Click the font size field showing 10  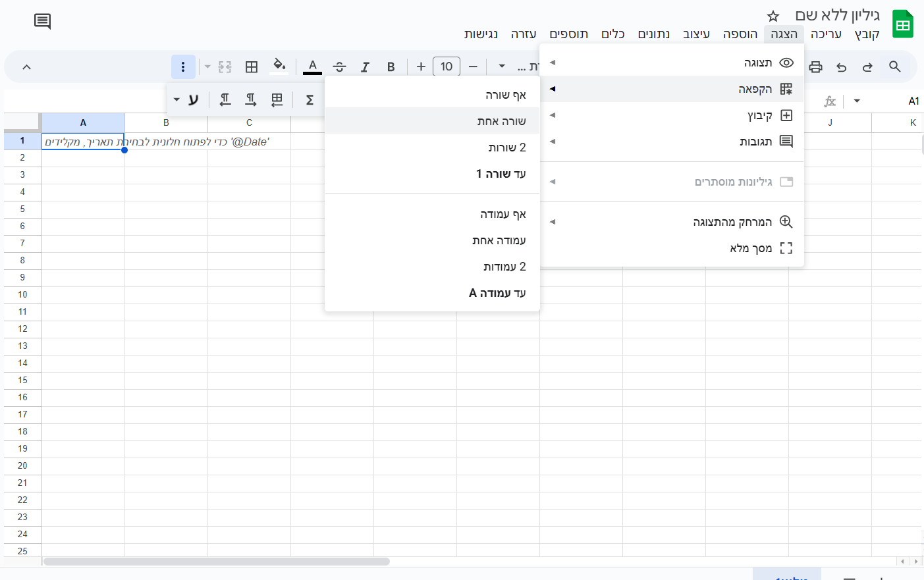click(x=447, y=66)
